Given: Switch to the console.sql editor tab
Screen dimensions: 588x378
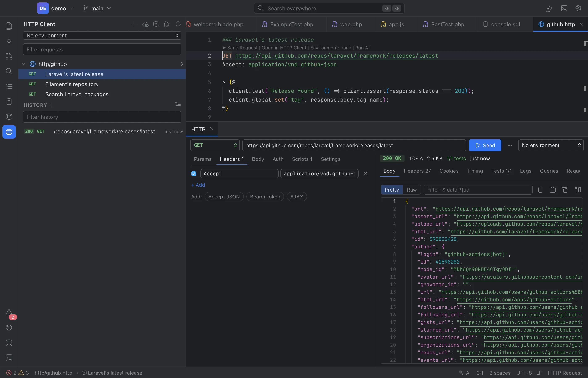Looking at the screenshot, I should 505,24.
